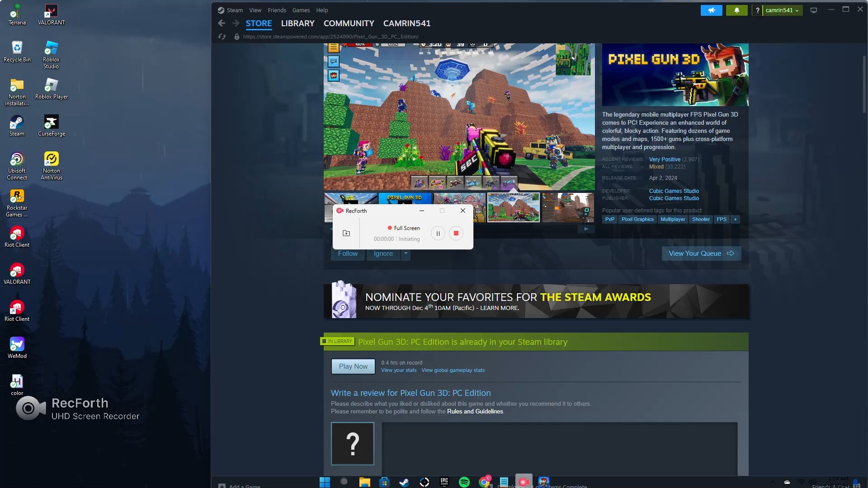The height and width of the screenshot is (488, 868).
Task: Open Roblox Studio desktop shortcut
Action: 51,55
